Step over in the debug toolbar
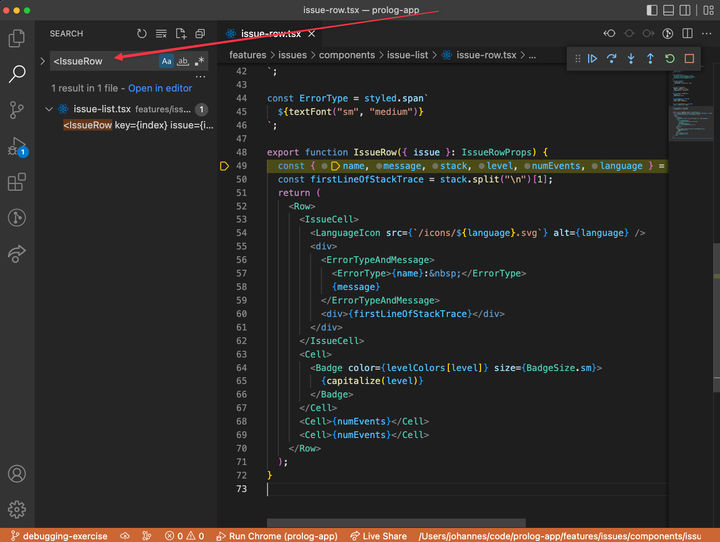Screen dimensions: 720x542 pyautogui.click(x=611, y=59)
